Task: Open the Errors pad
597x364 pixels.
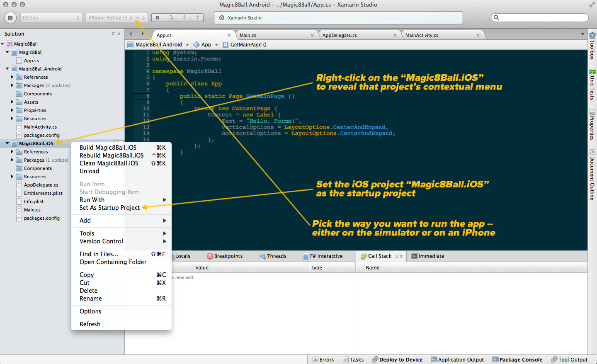Action: pos(323,359)
